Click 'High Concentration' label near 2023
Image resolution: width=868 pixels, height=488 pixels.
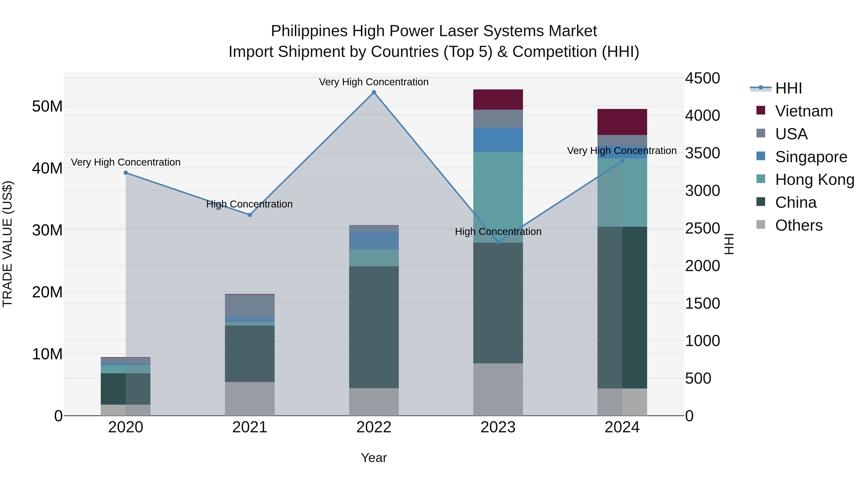point(498,232)
